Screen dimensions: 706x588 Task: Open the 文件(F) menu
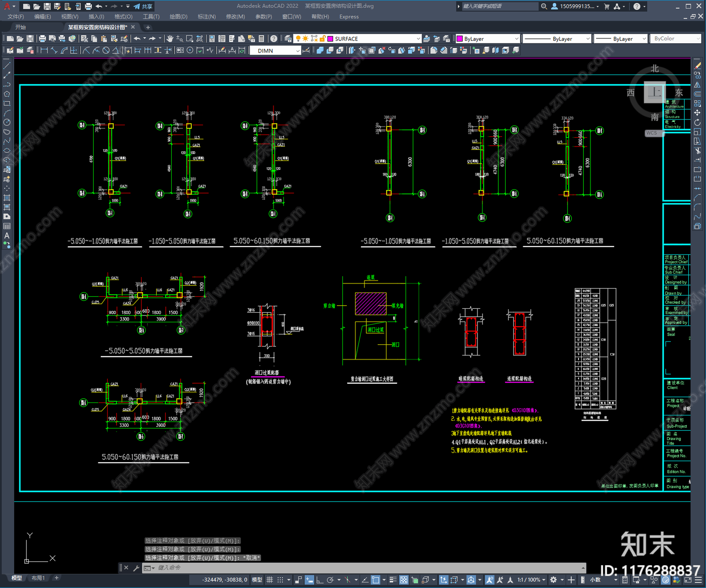point(16,17)
